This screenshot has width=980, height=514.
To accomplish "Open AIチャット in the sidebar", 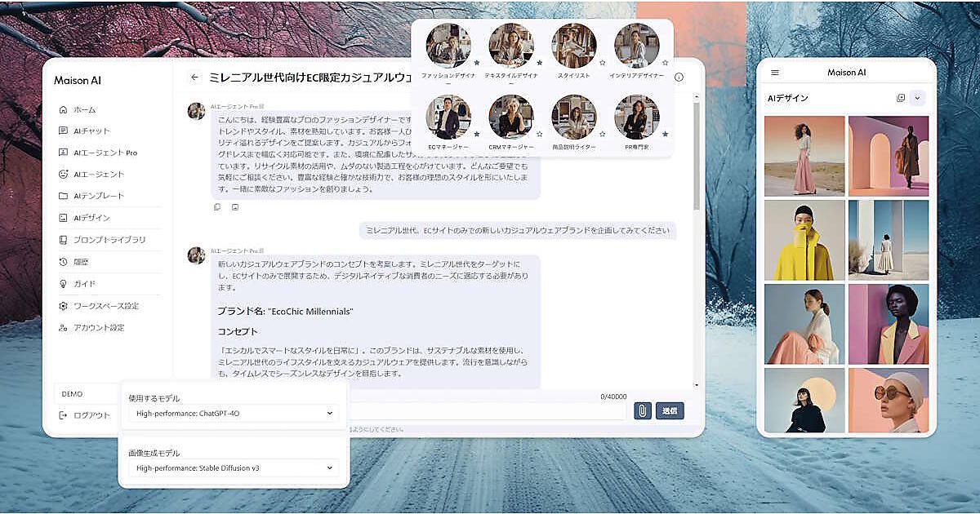I will pyautogui.click(x=91, y=131).
